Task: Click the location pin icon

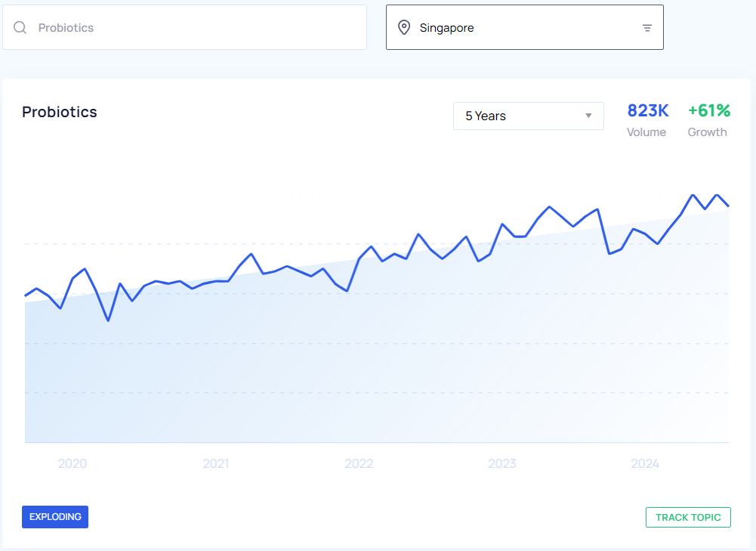Action: click(405, 28)
